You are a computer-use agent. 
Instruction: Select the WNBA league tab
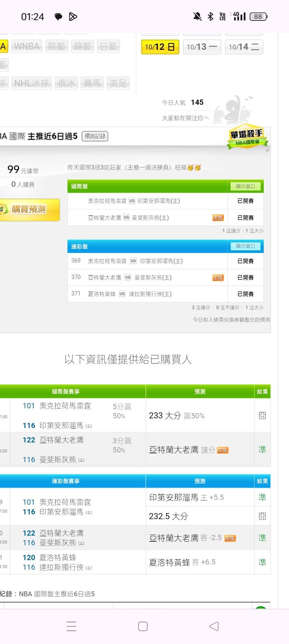point(27,47)
